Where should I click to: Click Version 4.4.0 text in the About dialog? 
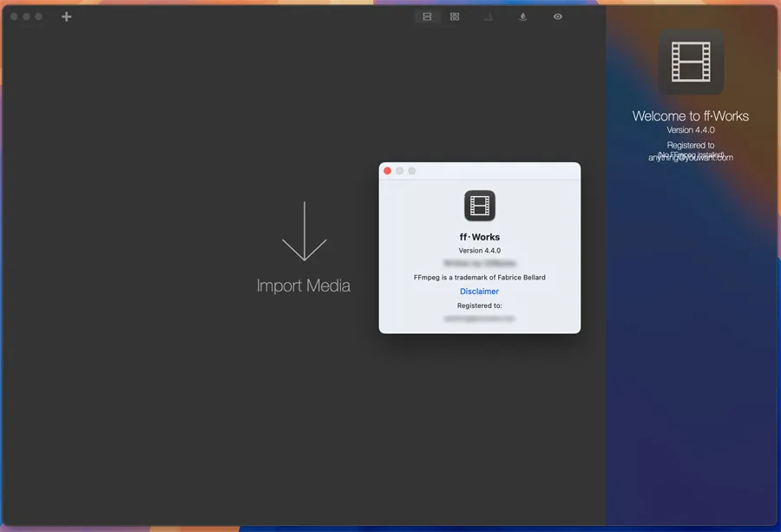[479, 251]
